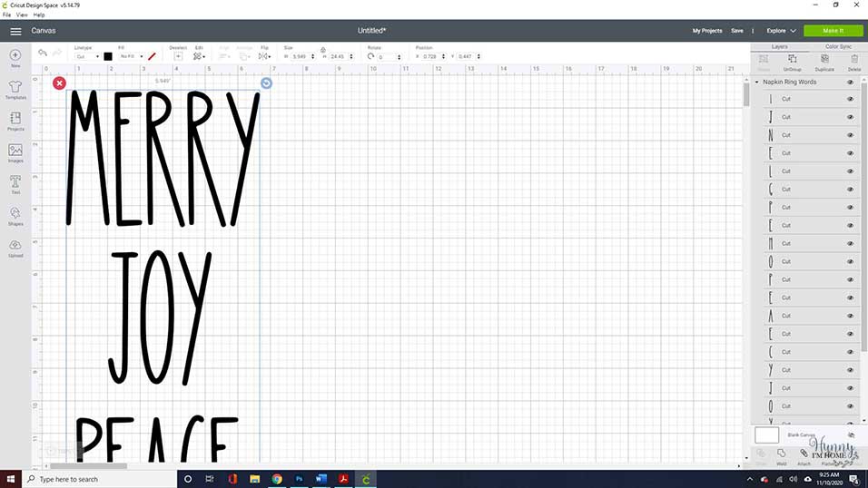Image resolution: width=868 pixels, height=488 pixels.
Task: Collapse the Napkin Ring Words group
Action: point(756,82)
